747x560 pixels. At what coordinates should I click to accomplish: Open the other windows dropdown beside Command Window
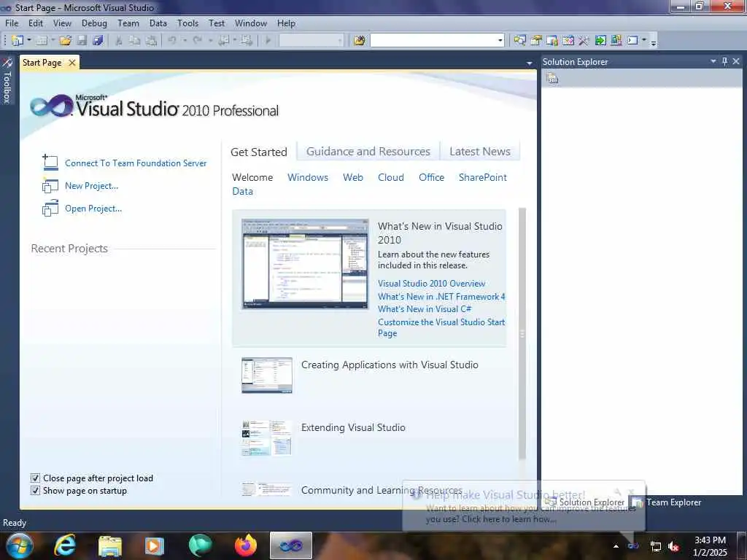coord(644,41)
